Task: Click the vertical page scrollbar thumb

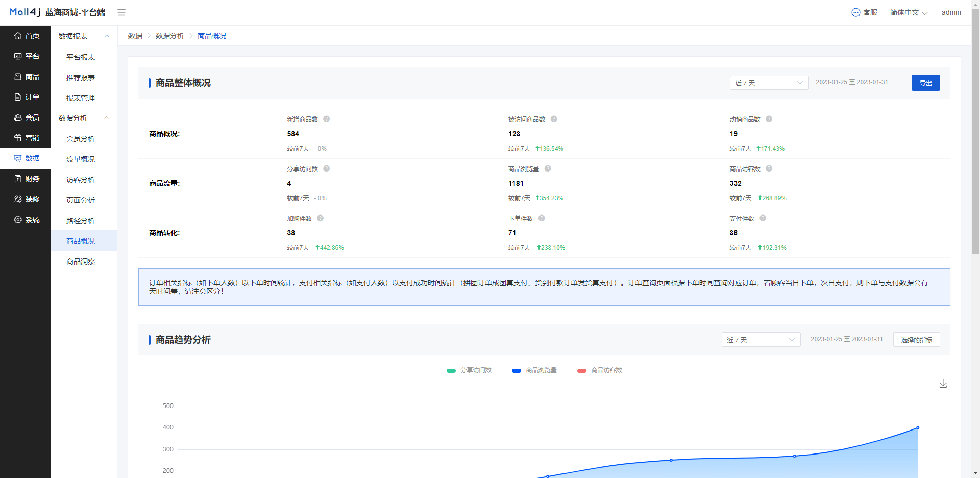Action: click(975, 130)
